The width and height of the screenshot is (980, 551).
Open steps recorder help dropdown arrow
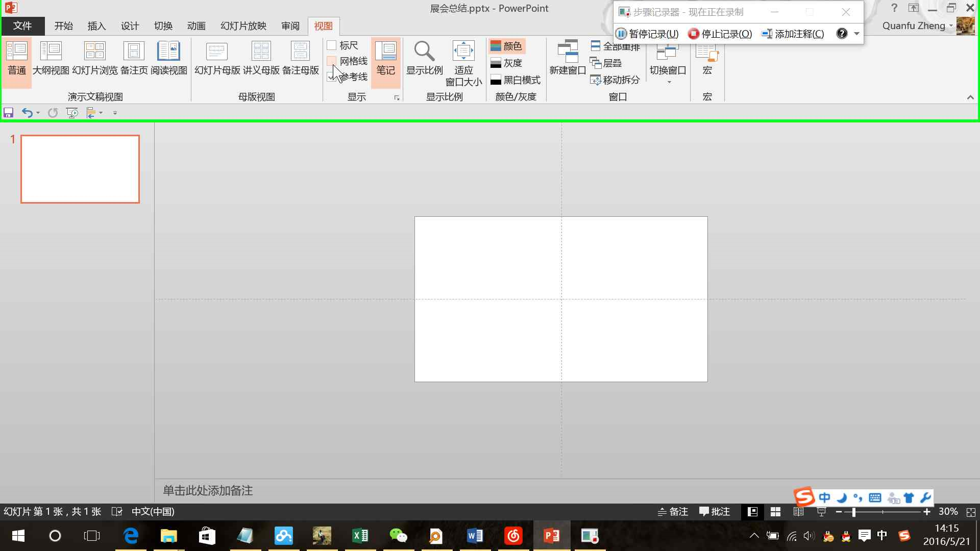coord(856,34)
